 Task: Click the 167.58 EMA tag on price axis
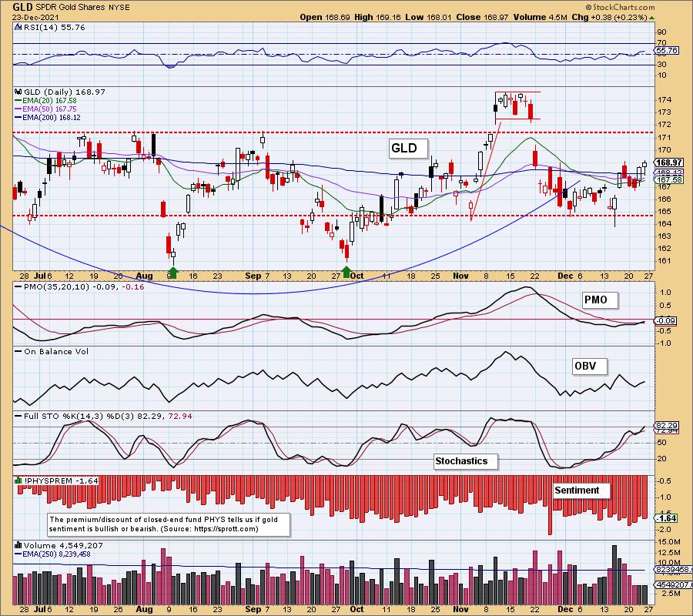pyautogui.click(x=669, y=179)
